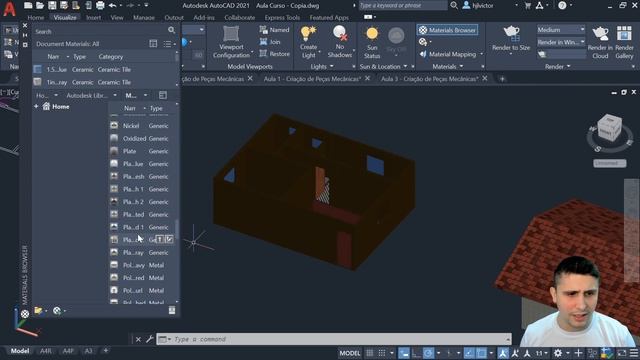Select the 1.5...lue ceramic material swatch

(x=37, y=69)
